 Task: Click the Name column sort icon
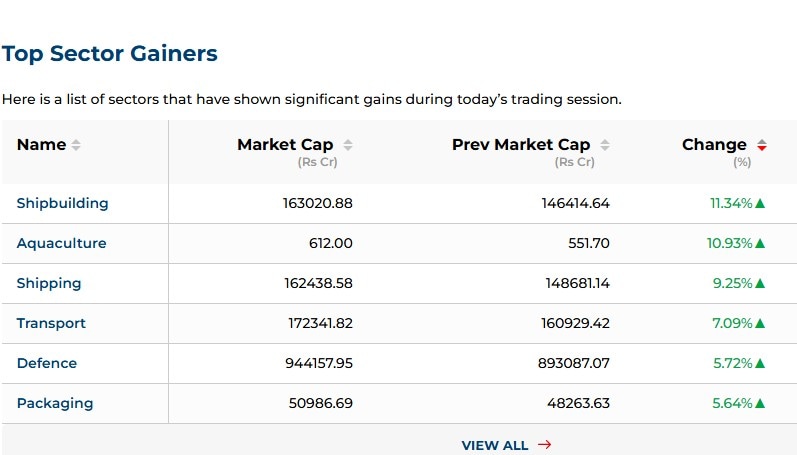pyautogui.click(x=76, y=145)
